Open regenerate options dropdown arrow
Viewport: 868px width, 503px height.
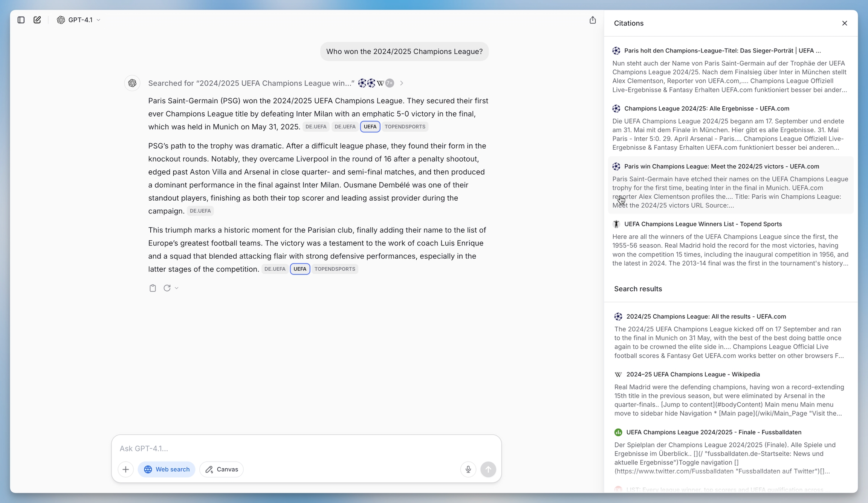point(177,288)
